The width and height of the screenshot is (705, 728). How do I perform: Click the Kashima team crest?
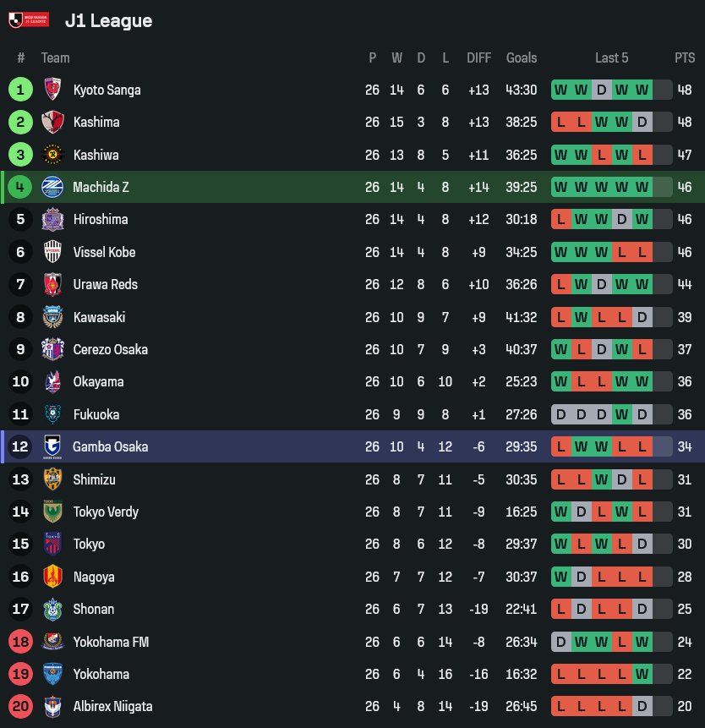52,122
